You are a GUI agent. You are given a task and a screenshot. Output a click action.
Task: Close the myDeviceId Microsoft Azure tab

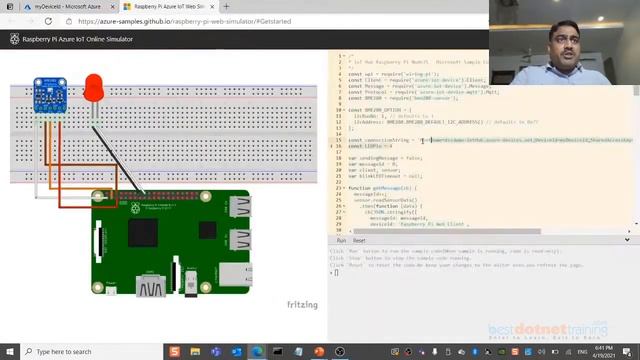[113, 7]
